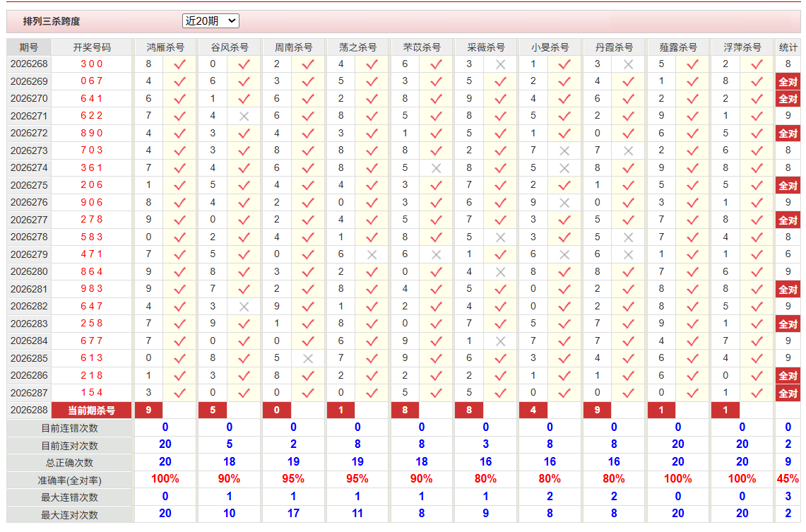Click the 最大连对次数 row label
The width and height of the screenshot is (806, 532).
click(x=69, y=514)
